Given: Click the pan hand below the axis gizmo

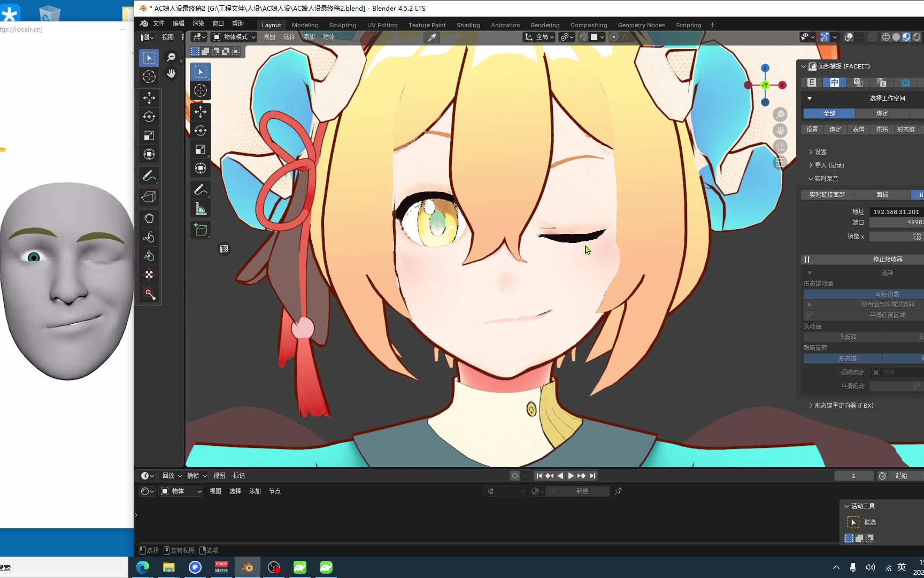Looking at the screenshot, I should point(780,130).
